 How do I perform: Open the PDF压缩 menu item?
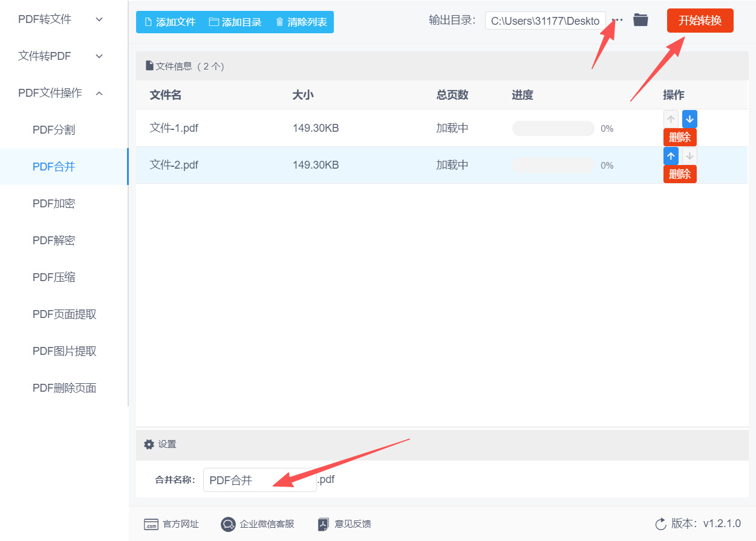[64, 277]
